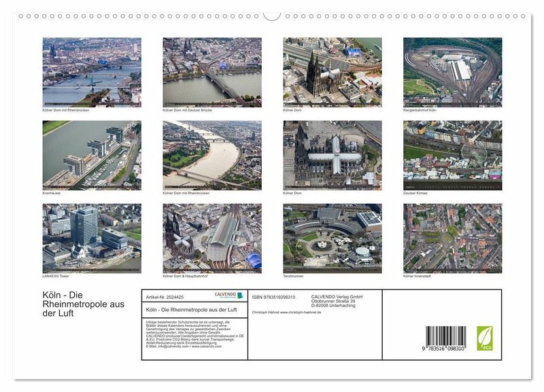Click the 'Kranhäuser' caption
The width and height of the screenshot is (544, 392).
tap(52, 193)
